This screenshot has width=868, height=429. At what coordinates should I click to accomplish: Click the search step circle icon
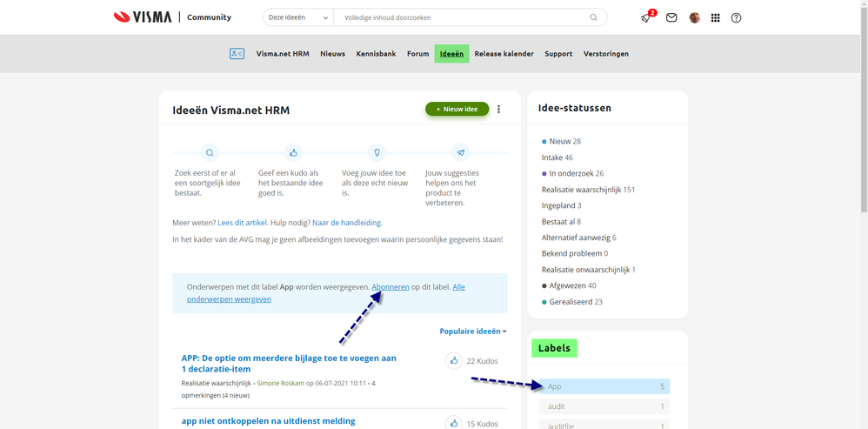pyautogui.click(x=210, y=152)
